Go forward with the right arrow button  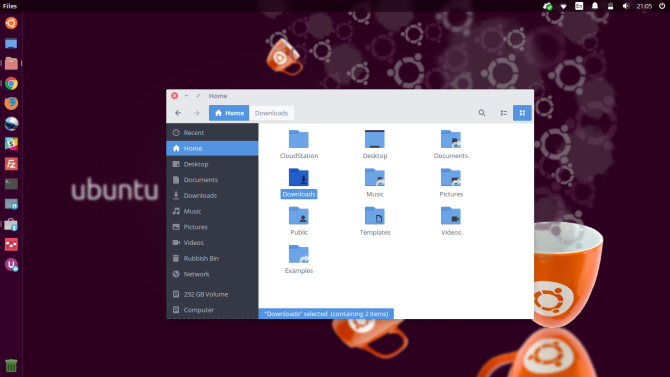(197, 113)
